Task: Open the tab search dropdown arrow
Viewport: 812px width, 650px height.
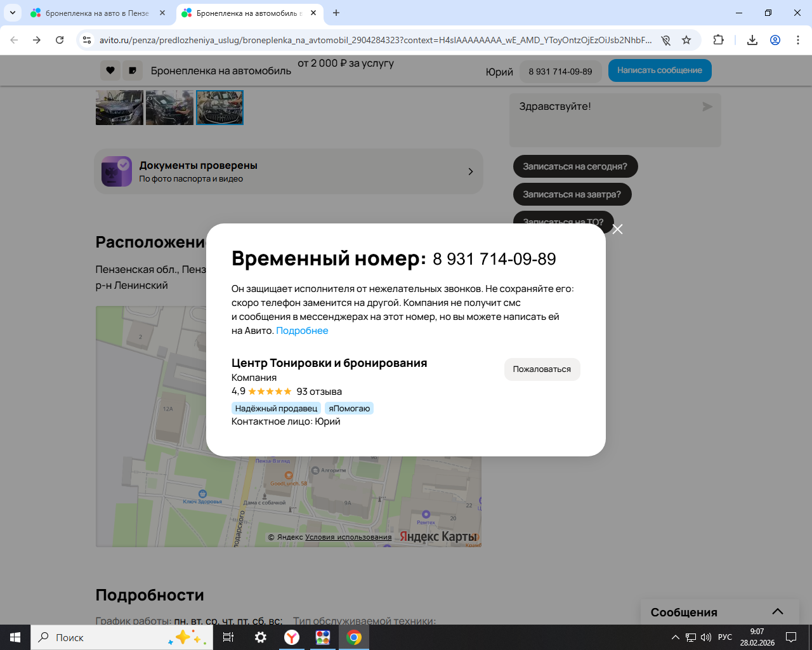Action: (x=12, y=13)
